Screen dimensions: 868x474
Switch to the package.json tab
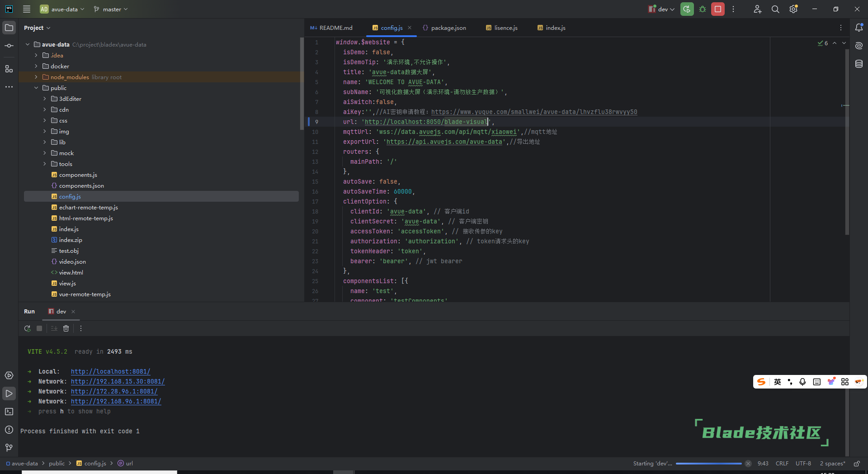click(444, 28)
